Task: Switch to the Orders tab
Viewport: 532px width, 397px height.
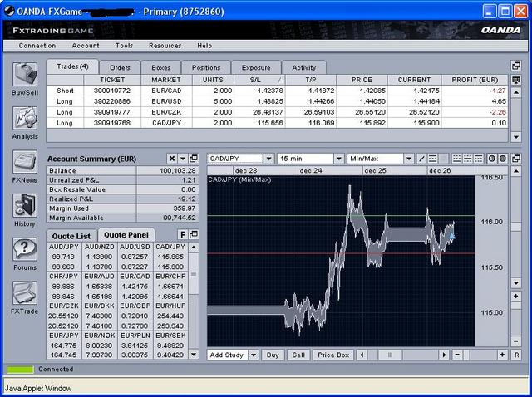Action: pyautogui.click(x=120, y=67)
